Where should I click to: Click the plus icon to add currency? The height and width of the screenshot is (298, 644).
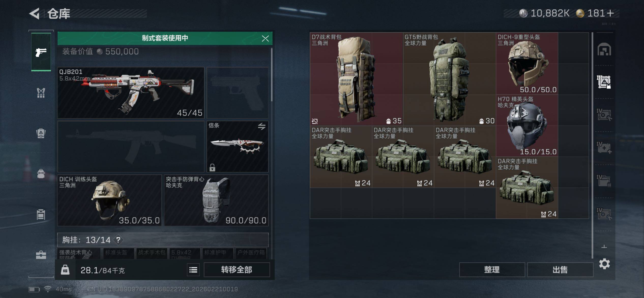610,13
